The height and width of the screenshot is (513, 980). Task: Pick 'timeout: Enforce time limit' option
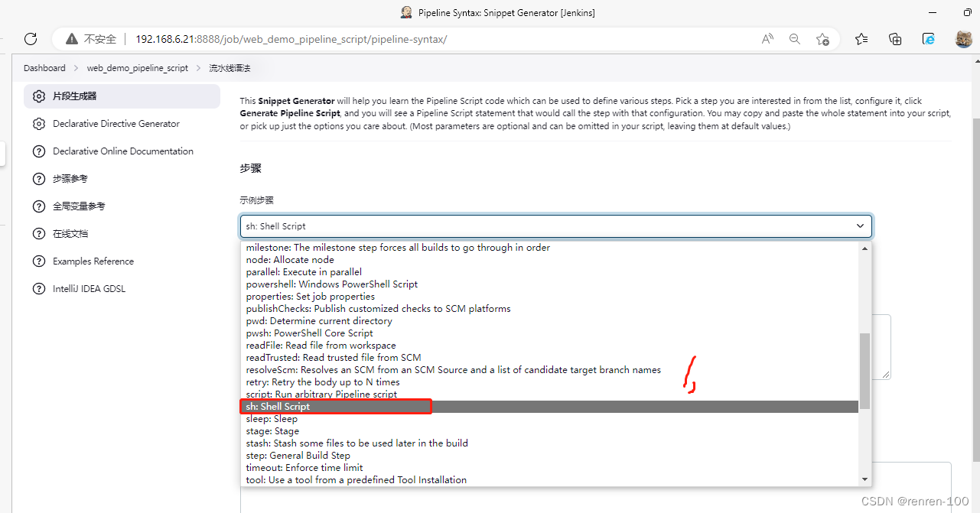pyautogui.click(x=549, y=468)
